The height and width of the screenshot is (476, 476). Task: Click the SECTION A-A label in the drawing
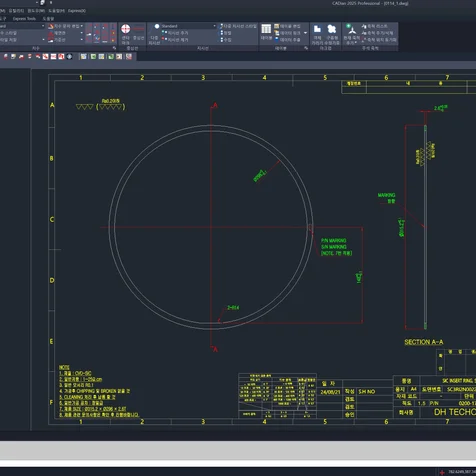coord(424,342)
